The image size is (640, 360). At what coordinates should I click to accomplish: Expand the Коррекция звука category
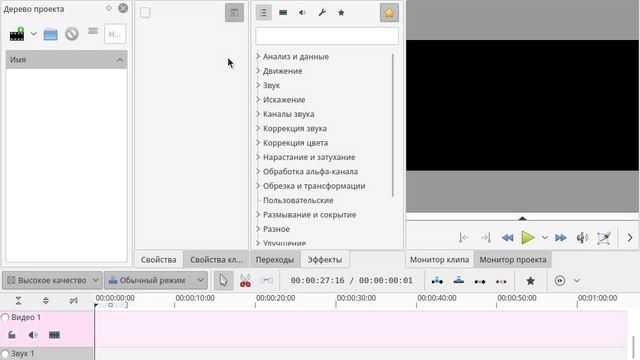(258, 128)
